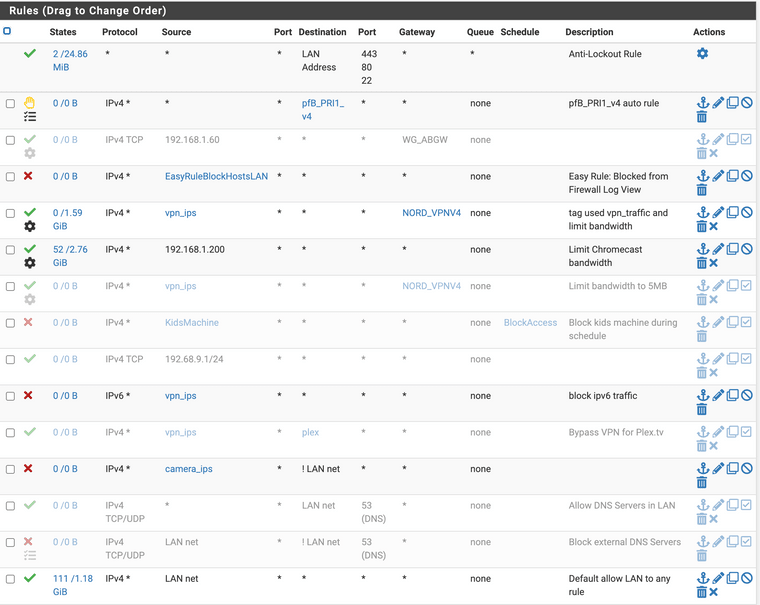Screen dimensions: 760x605
Task: Delete the Easy Rule blocked hosts rule
Action: coord(701,190)
